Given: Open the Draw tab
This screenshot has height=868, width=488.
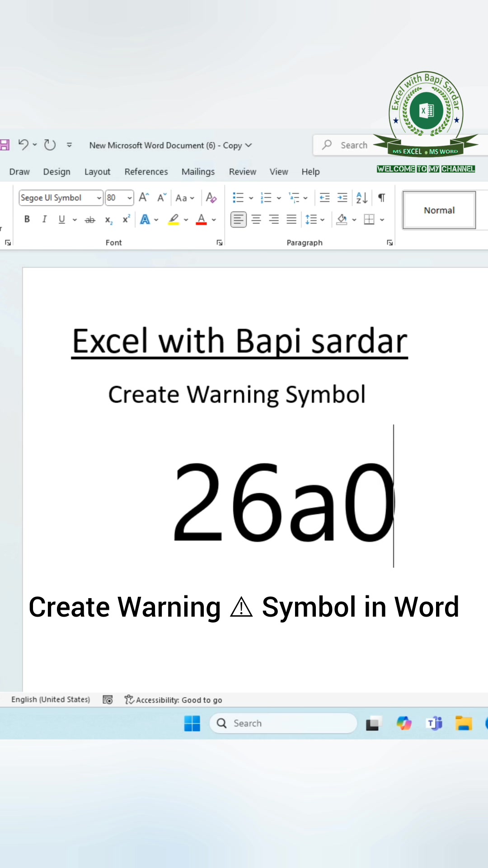Looking at the screenshot, I should click(19, 172).
